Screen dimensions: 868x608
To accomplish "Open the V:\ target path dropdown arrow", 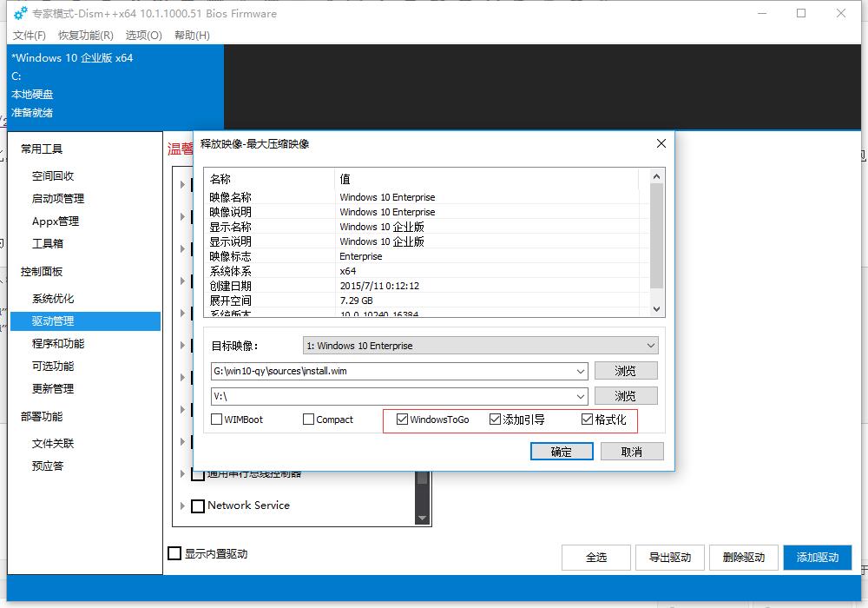I will (x=581, y=396).
